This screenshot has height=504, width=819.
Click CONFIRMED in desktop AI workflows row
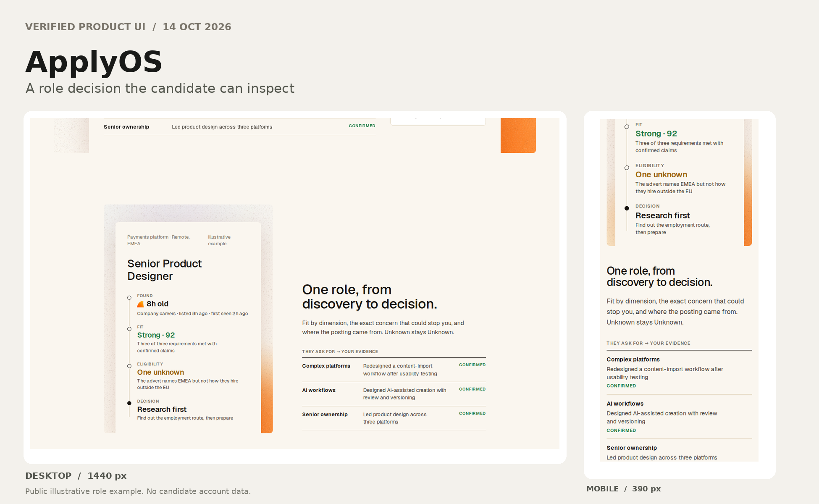coord(472,389)
